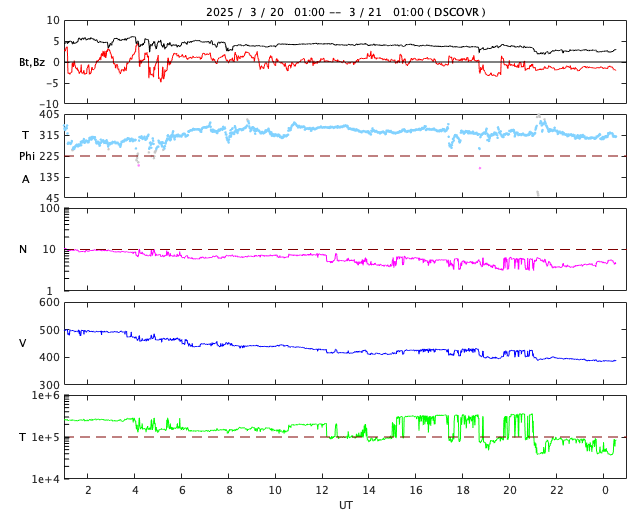Click the 'DSCOVR' label in the title
This screenshot has width=640, height=512.
[456, 12]
